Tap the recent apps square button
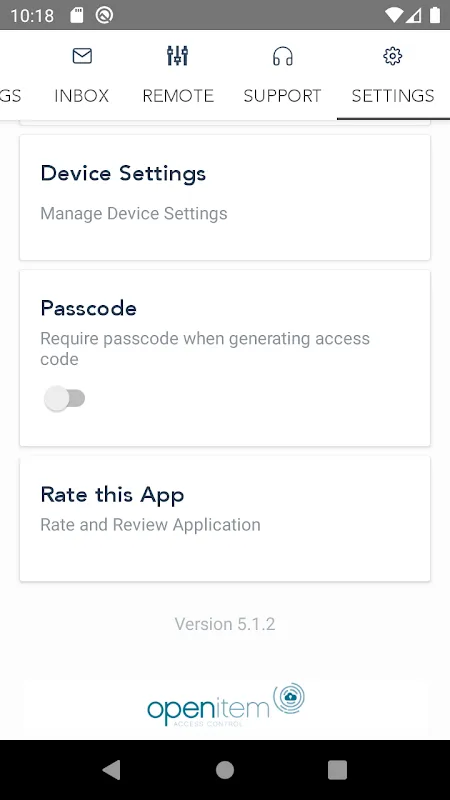 tap(337, 770)
